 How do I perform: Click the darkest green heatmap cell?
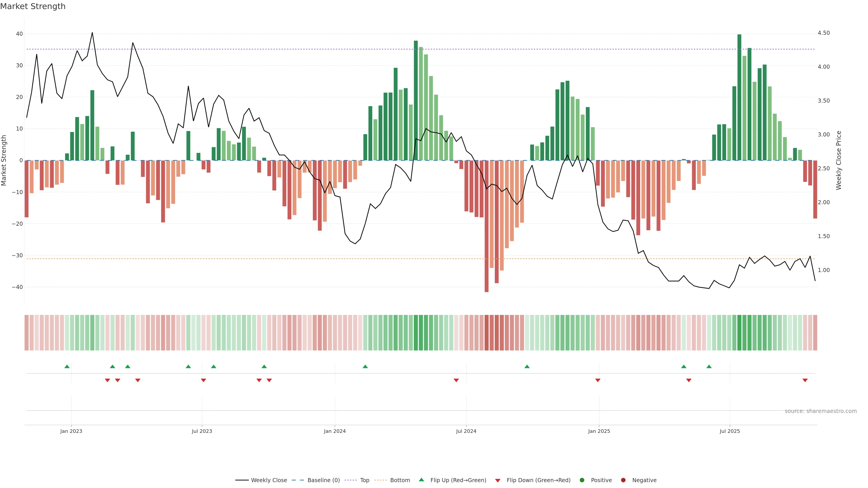click(x=739, y=332)
